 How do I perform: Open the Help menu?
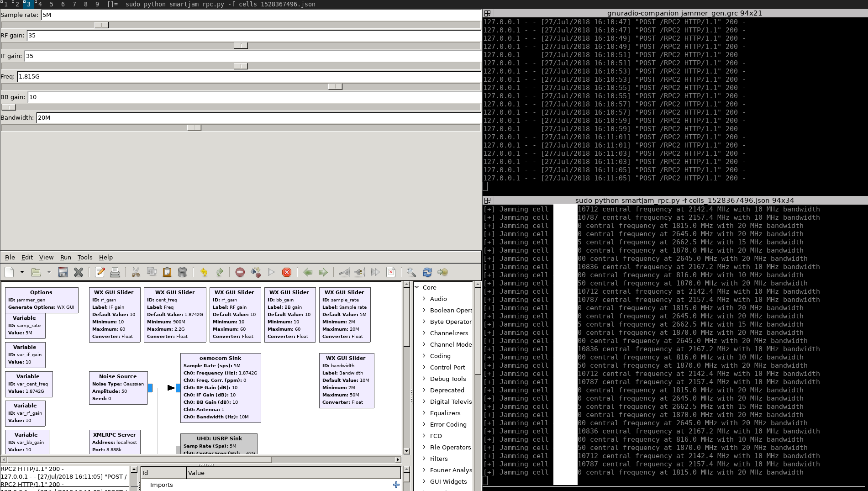106,257
